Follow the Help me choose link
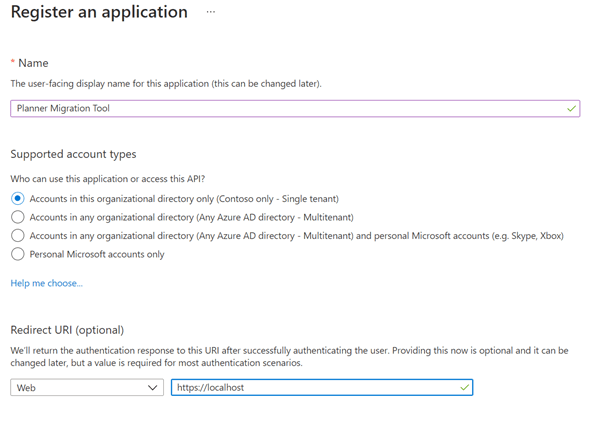Viewport: 602px width, 421px height. pyautogui.click(x=46, y=283)
